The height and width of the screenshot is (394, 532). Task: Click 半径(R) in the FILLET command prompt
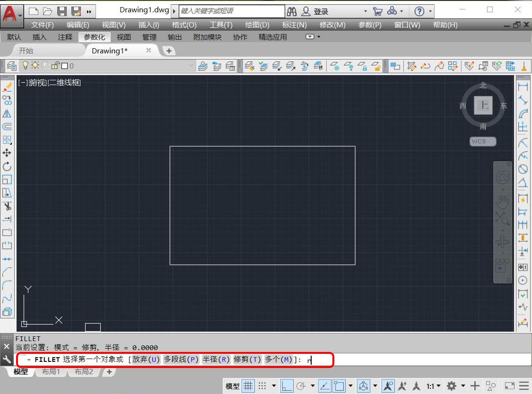(x=216, y=360)
